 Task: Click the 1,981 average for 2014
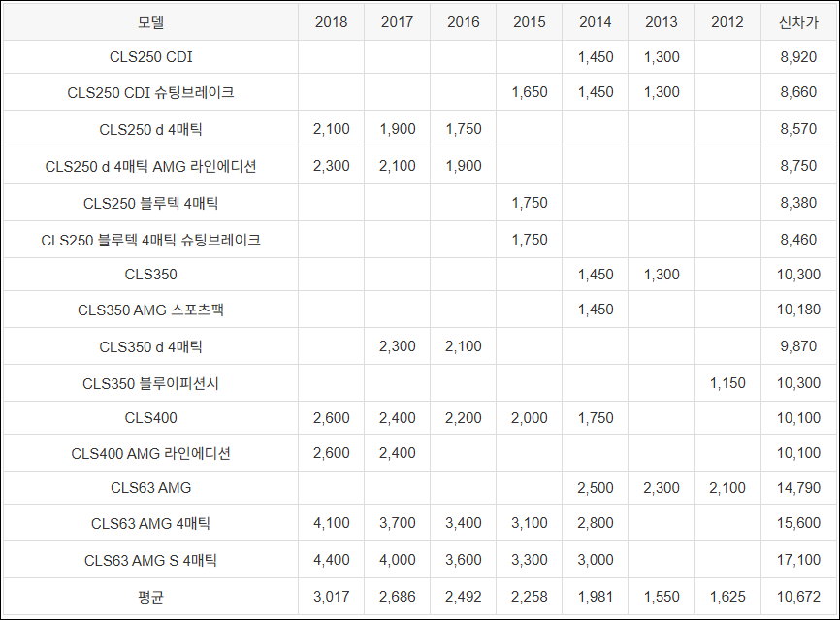tap(596, 597)
